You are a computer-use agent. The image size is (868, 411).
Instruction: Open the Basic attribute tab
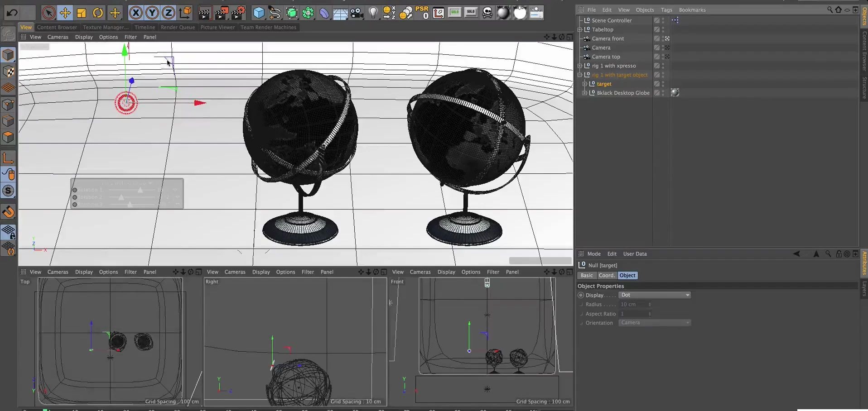tap(587, 276)
